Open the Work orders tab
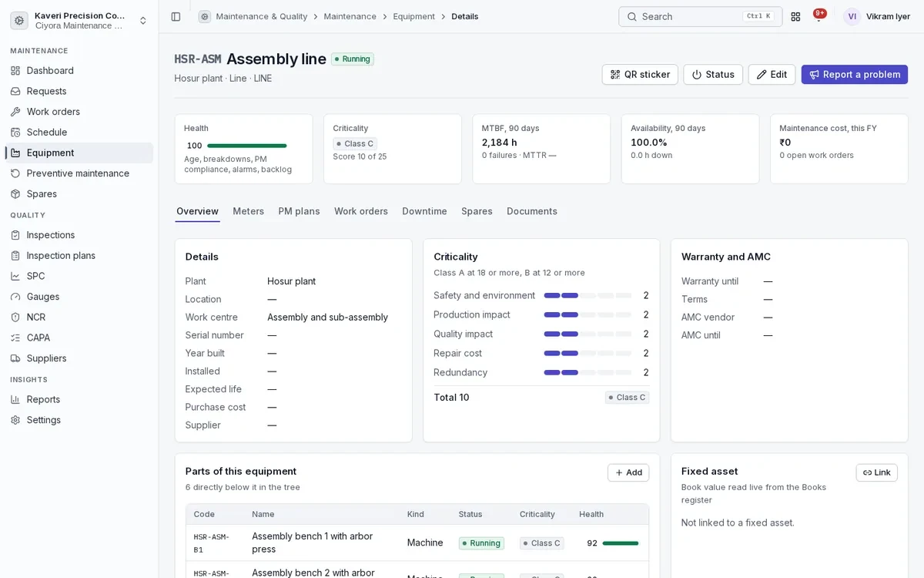The width and height of the screenshot is (924, 578). pos(361,211)
